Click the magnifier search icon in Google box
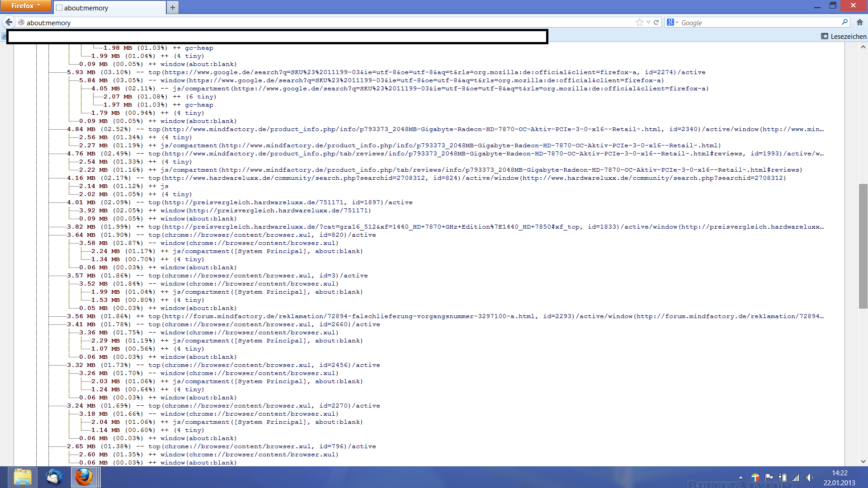Viewport: 868px width, 488px height. pos(844,22)
